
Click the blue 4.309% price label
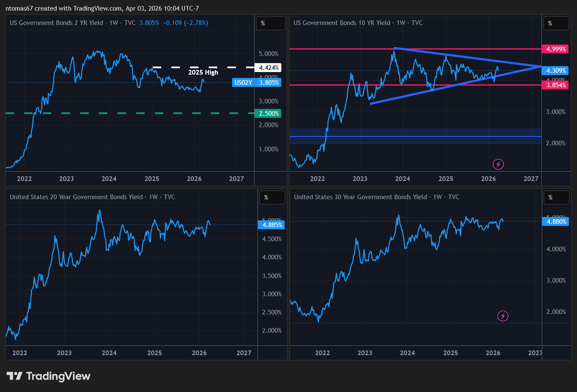coord(555,71)
